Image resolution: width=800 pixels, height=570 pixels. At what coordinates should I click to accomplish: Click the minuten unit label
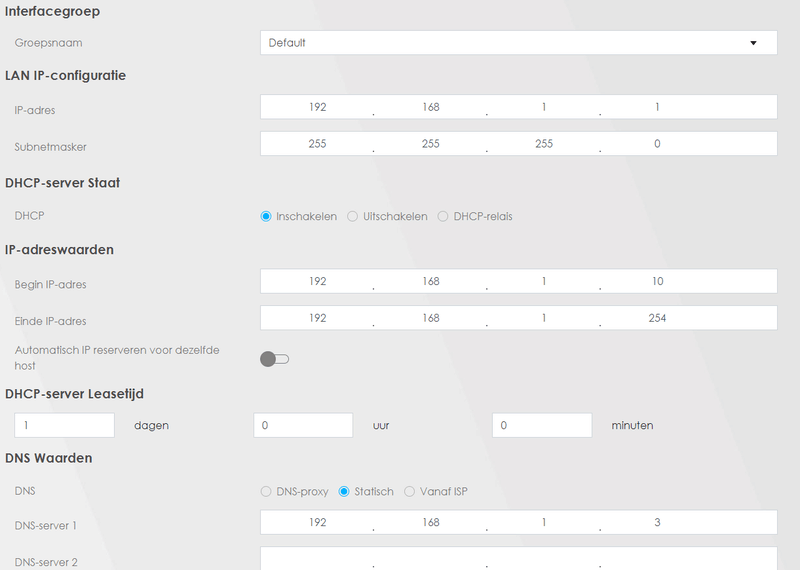(632, 426)
